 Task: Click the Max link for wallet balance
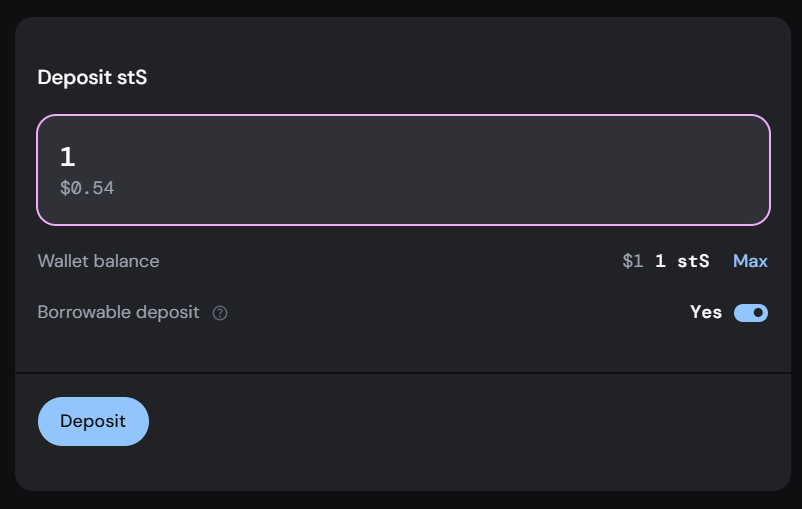750,261
